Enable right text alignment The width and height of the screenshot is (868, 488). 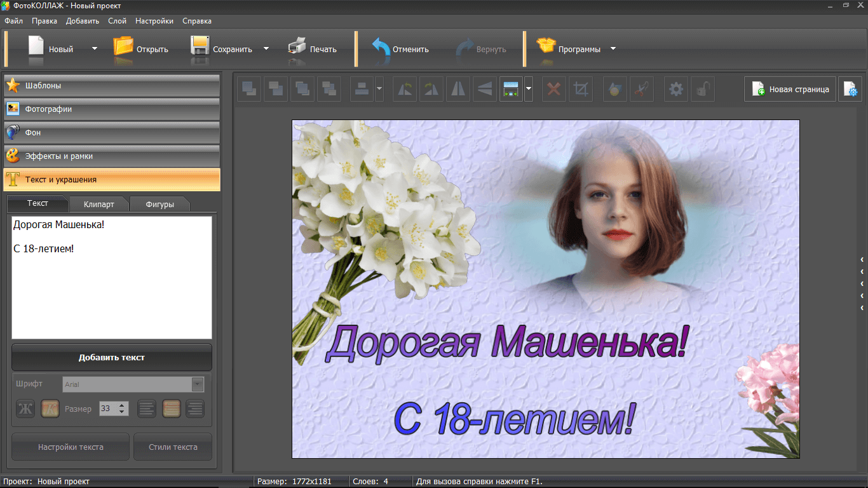coord(195,409)
